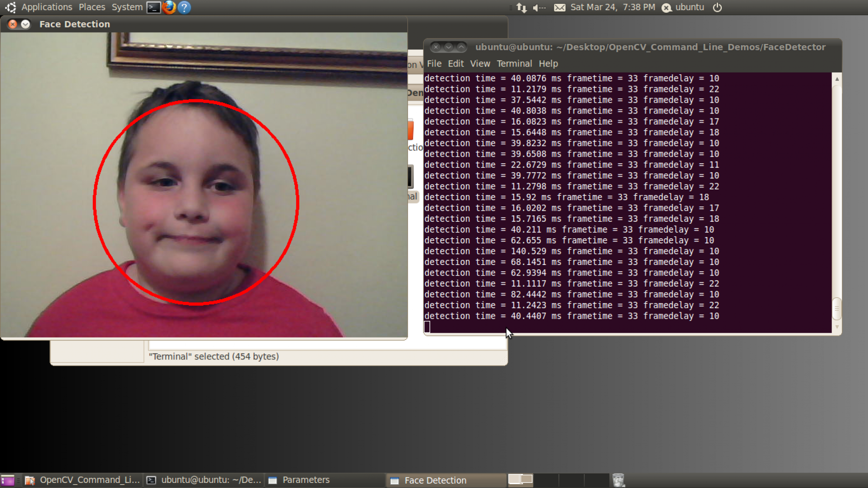Open the terminal shortcut in the top panel
This screenshot has height=488, width=868.
coord(153,7)
